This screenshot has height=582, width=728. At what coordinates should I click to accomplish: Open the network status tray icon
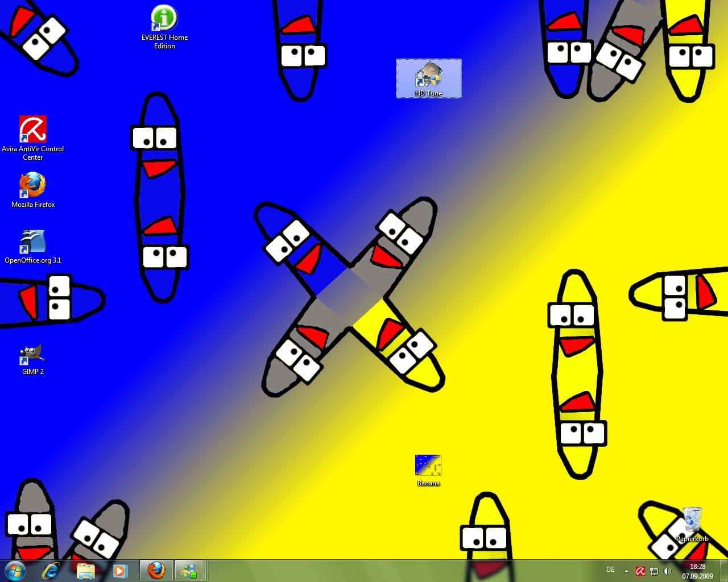click(653, 571)
